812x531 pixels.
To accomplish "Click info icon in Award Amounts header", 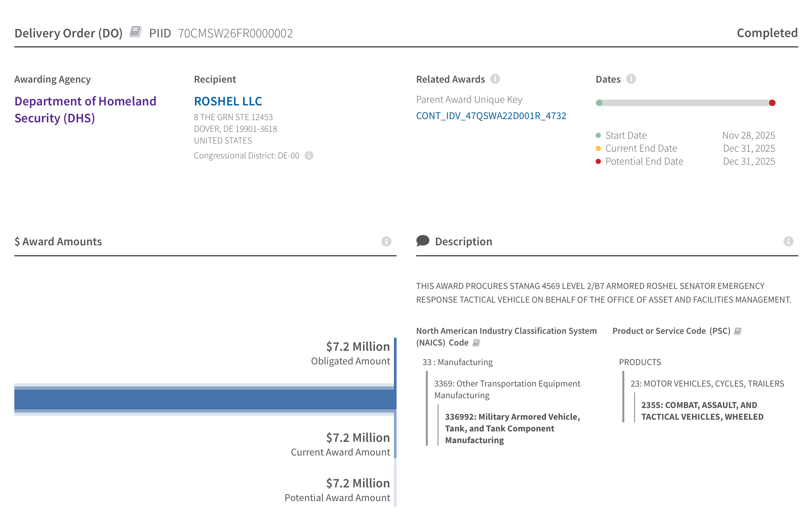I will [x=386, y=242].
